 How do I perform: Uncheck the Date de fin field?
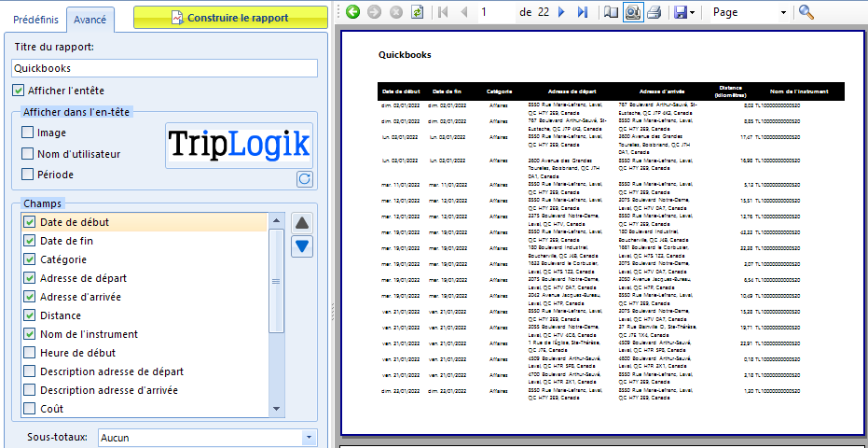(x=29, y=241)
